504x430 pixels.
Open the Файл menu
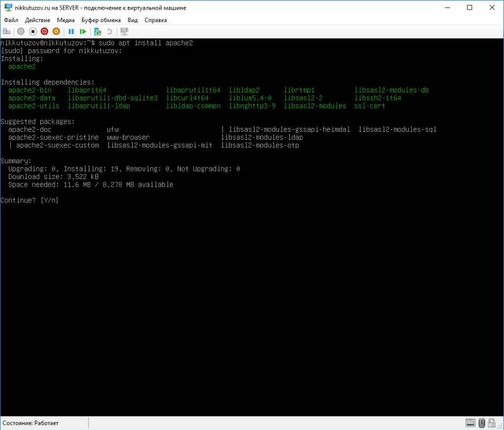pos(9,20)
